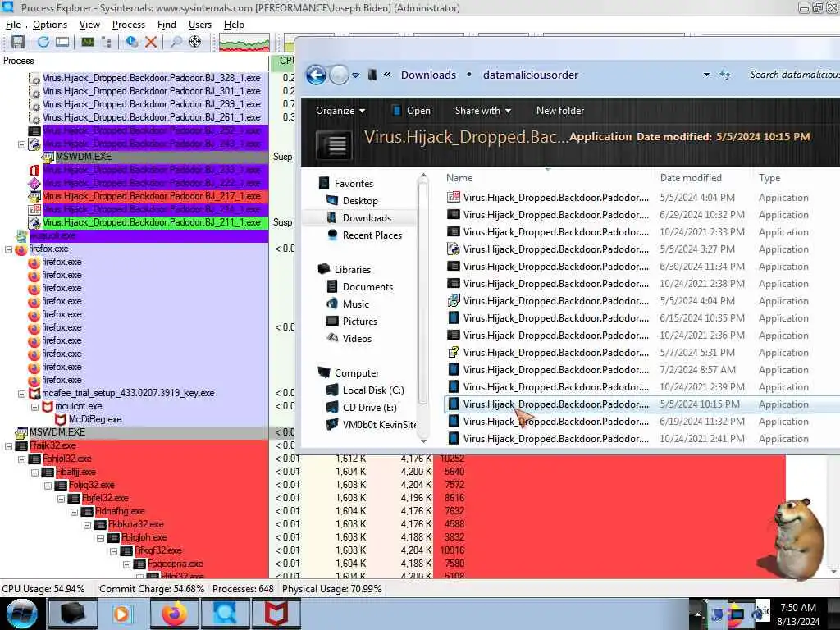Image resolution: width=840 pixels, height=630 pixels.
Task: Select process Padodor.BJ_328_1.exe row
Action: 152,78
